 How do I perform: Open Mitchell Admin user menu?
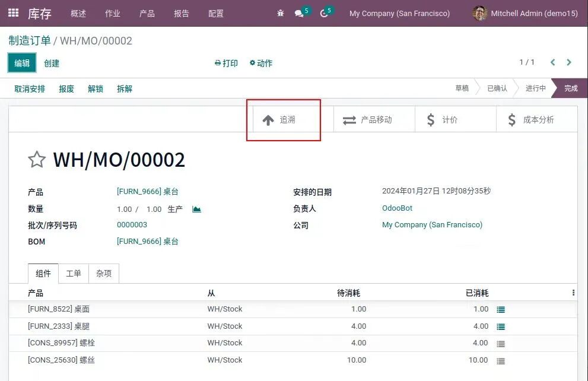(525, 13)
